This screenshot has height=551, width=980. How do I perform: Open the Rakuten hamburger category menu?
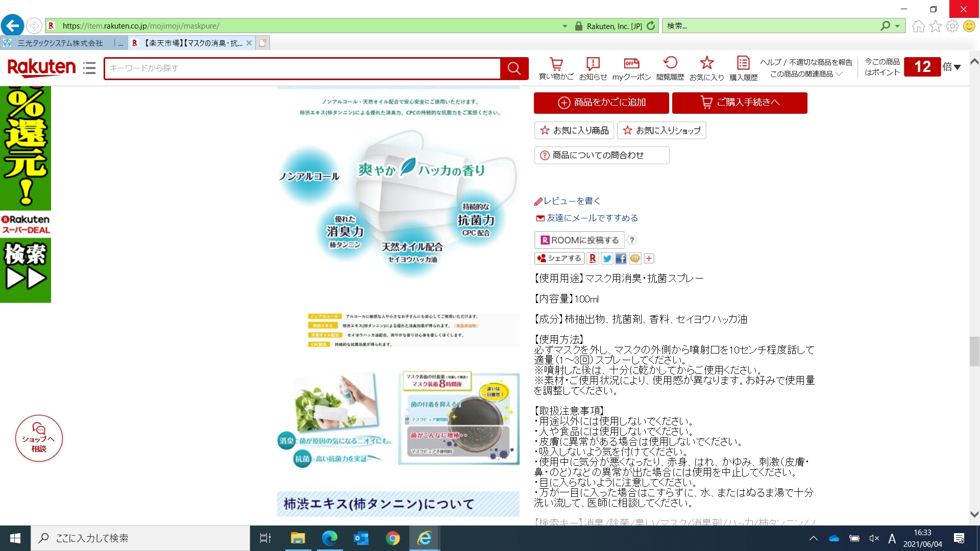89,68
